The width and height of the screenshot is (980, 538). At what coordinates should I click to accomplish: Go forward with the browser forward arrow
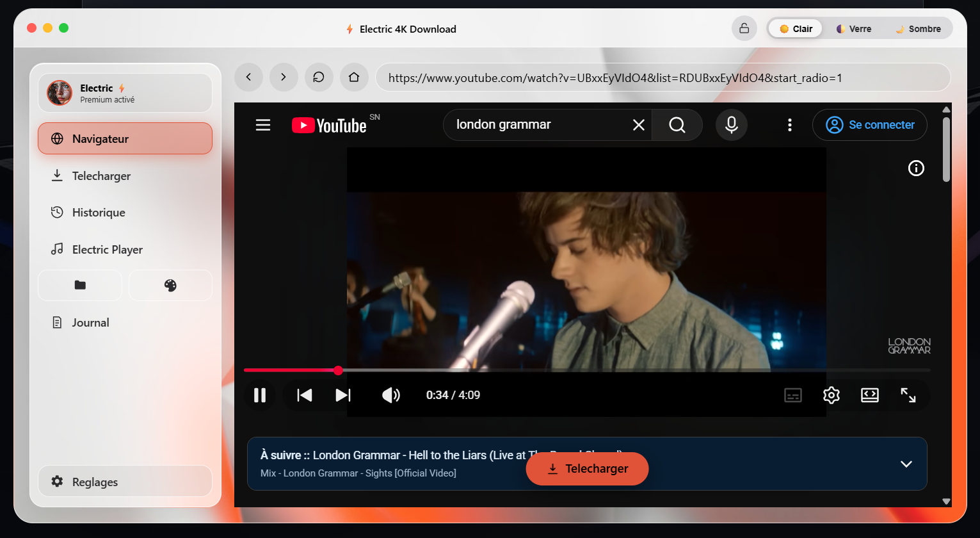click(x=284, y=77)
